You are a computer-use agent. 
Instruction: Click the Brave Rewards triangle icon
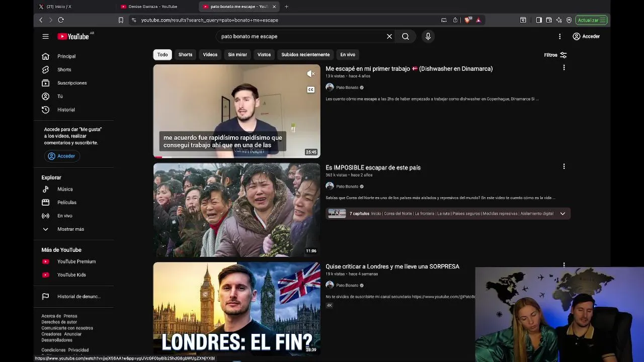coord(478,20)
